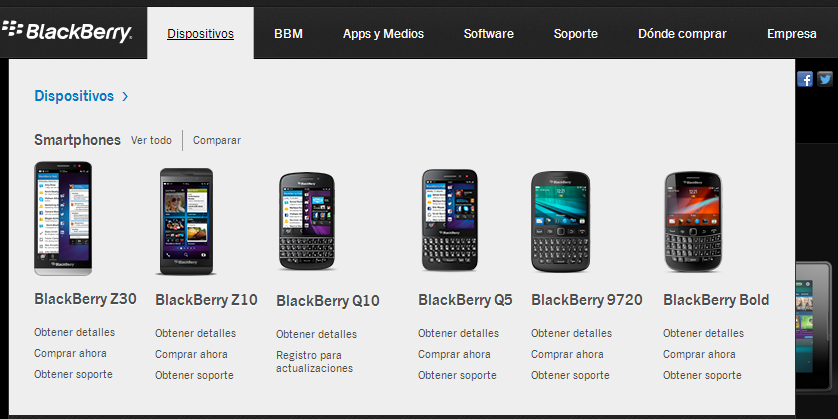This screenshot has width=838, height=419.
Task: Click the Ver todo smartphones link
Action: click(x=151, y=140)
